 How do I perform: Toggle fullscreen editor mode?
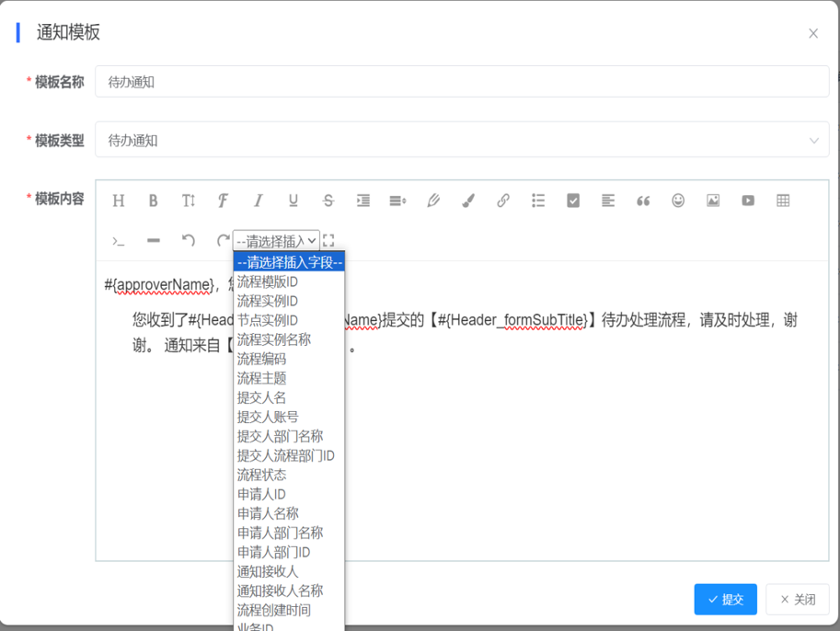click(x=328, y=240)
